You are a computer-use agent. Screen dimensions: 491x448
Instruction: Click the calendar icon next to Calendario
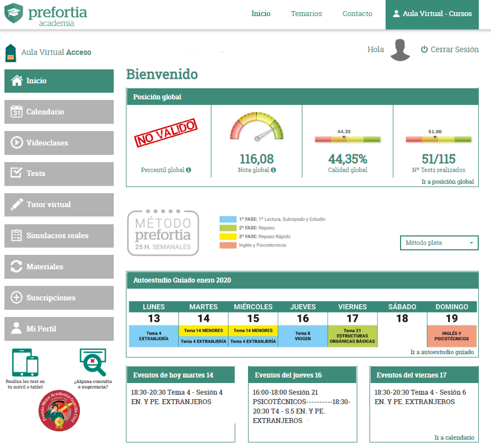pos(17,112)
